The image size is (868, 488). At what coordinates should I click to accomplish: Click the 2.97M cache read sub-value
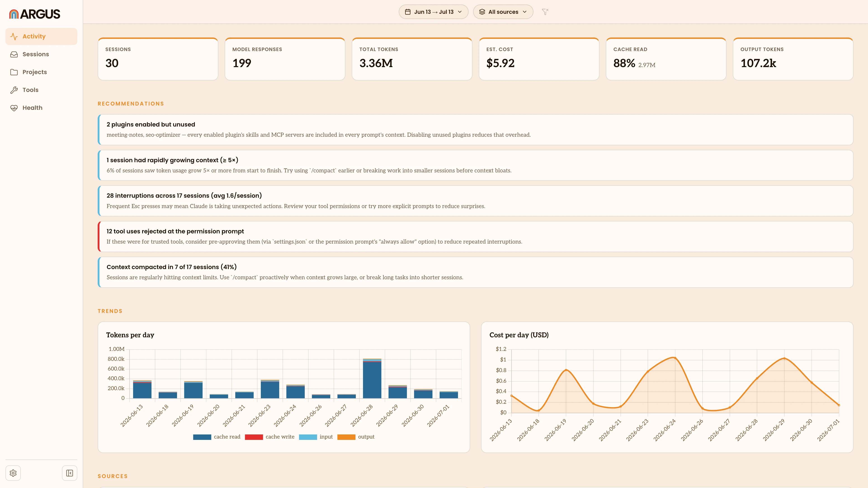pyautogui.click(x=647, y=65)
